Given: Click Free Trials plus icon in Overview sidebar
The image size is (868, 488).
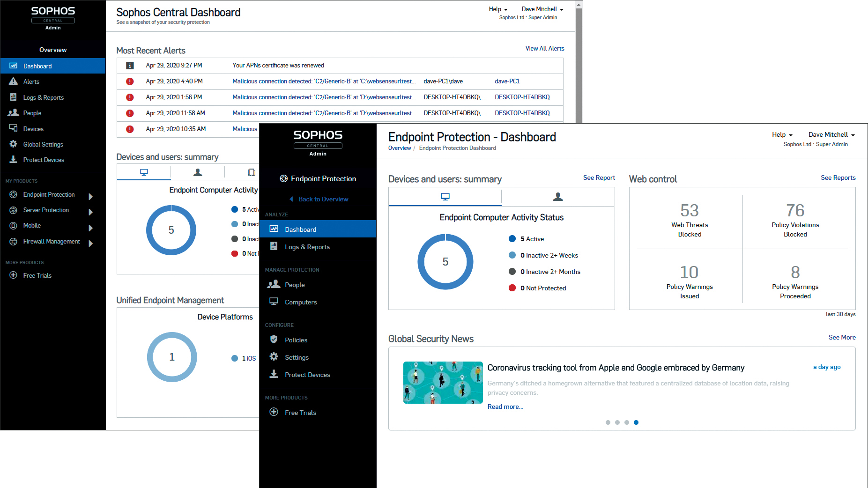Looking at the screenshot, I should (x=14, y=275).
